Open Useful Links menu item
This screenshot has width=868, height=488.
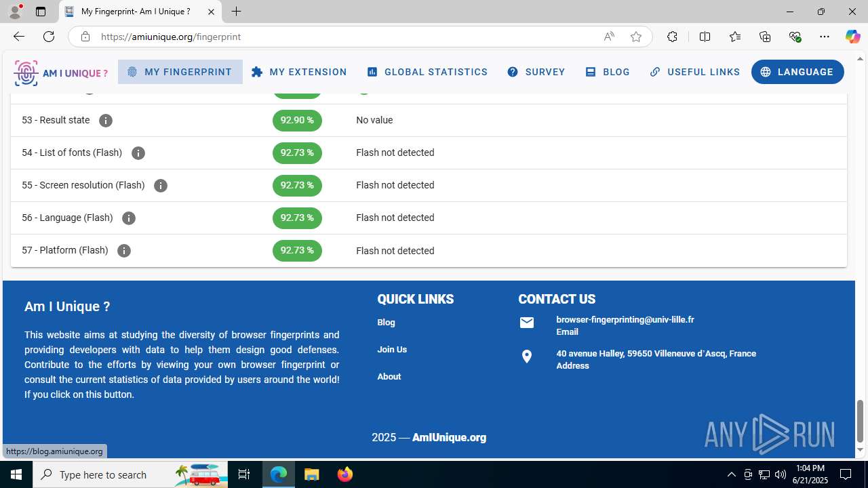point(694,72)
